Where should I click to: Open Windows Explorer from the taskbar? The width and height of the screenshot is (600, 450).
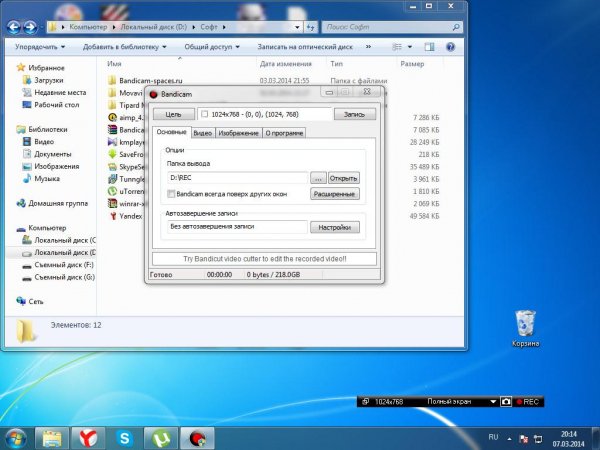[52, 439]
